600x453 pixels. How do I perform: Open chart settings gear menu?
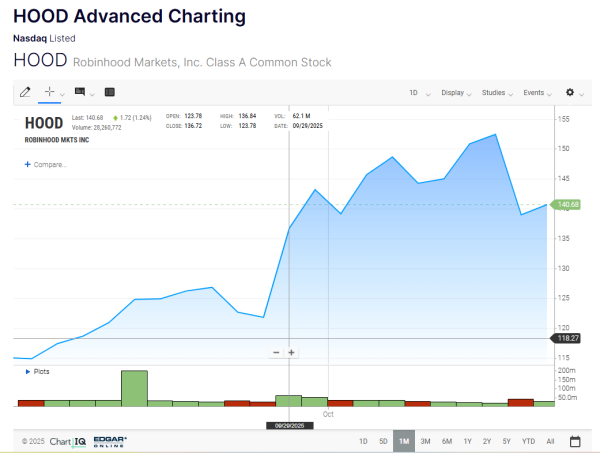(571, 92)
